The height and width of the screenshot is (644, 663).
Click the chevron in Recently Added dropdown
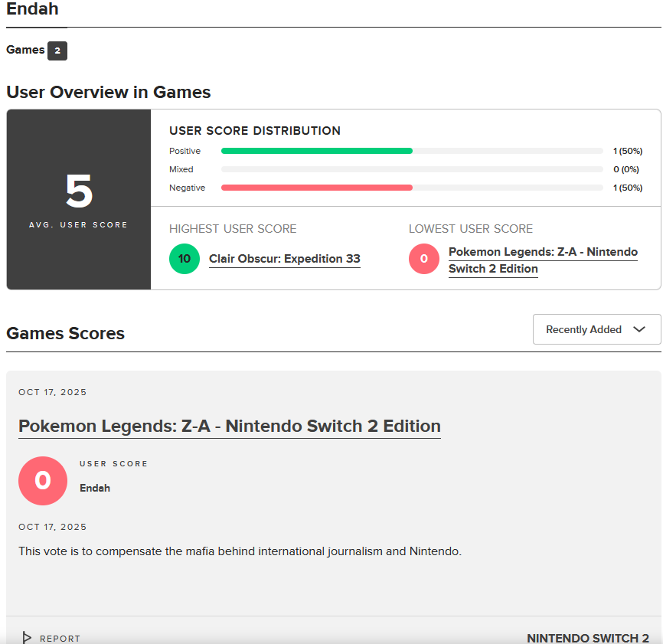[x=639, y=329]
